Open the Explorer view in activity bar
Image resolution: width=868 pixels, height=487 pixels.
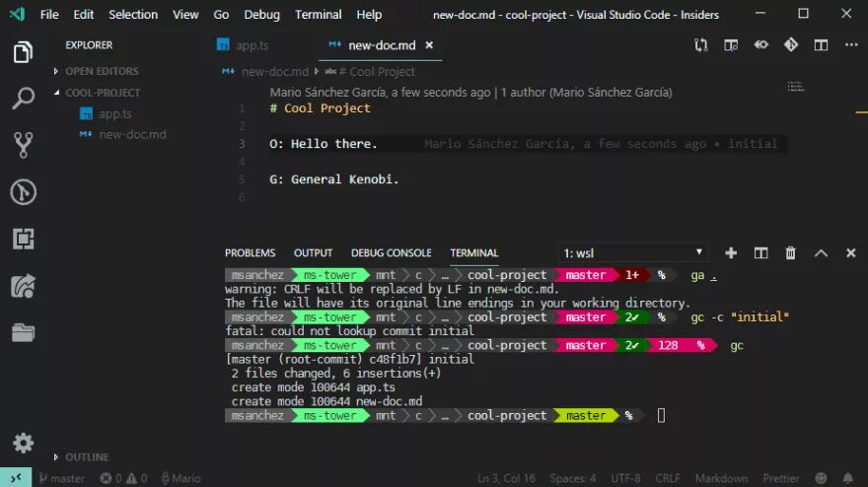point(23,52)
